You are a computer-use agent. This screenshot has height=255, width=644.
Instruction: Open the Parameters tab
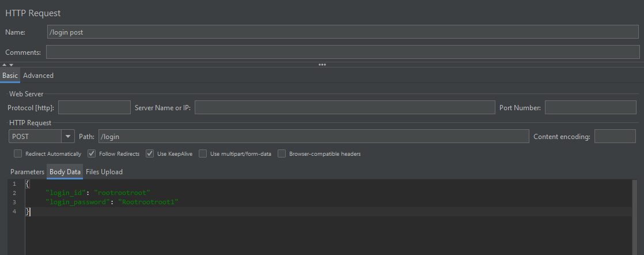point(27,171)
